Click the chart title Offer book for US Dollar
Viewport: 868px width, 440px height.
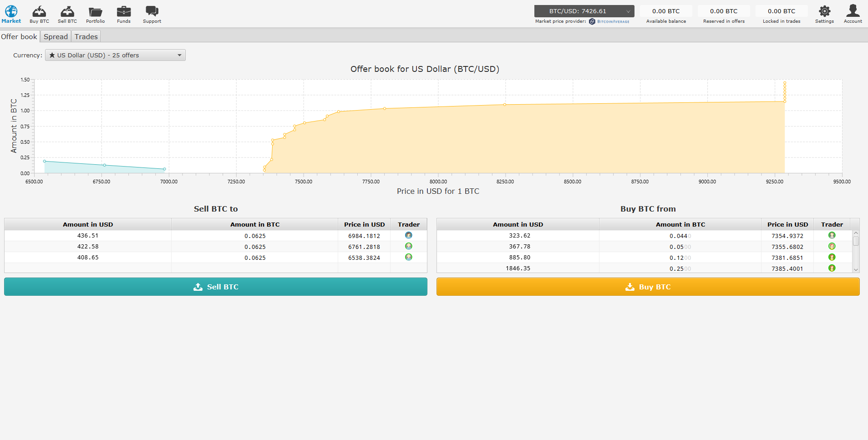click(425, 69)
